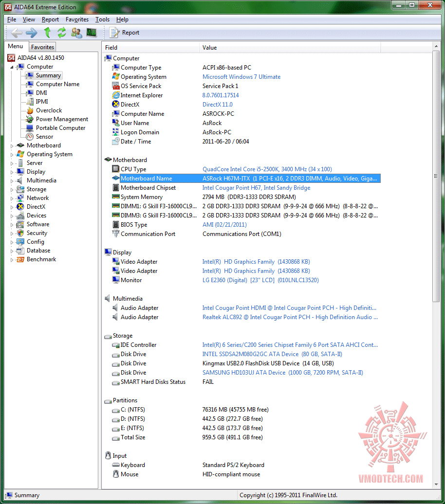Screen dimensions: 445x504
Task: Select the Computer Name tree item
Action: point(57,84)
